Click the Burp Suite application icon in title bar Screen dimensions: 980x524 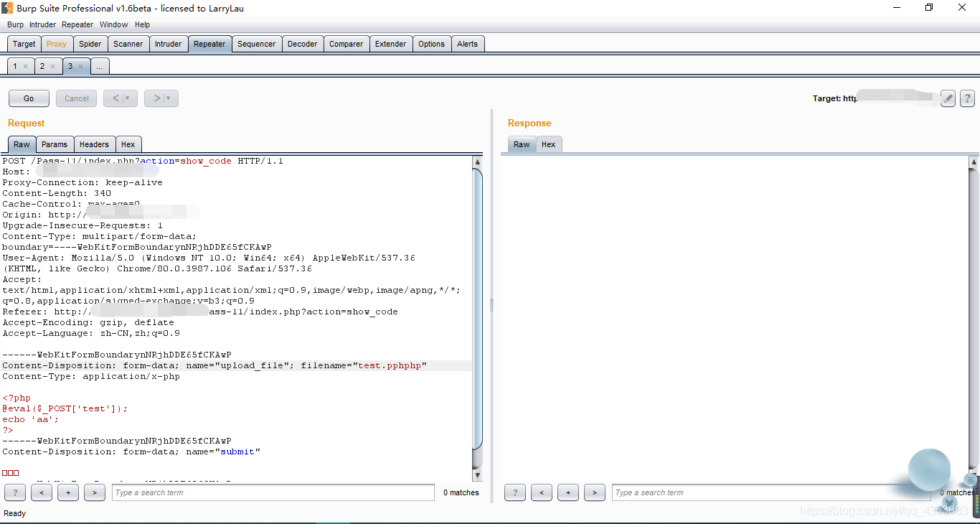coord(6,7)
